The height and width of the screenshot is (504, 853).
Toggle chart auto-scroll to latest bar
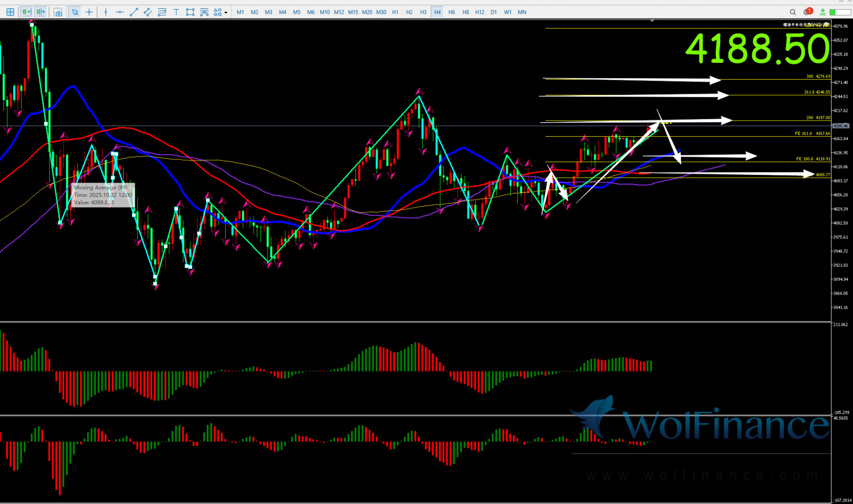[26, 12]
